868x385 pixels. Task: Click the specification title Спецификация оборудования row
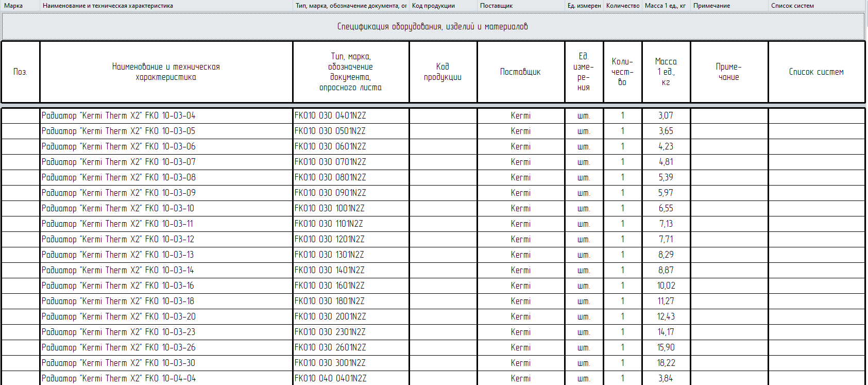point(433,26)
